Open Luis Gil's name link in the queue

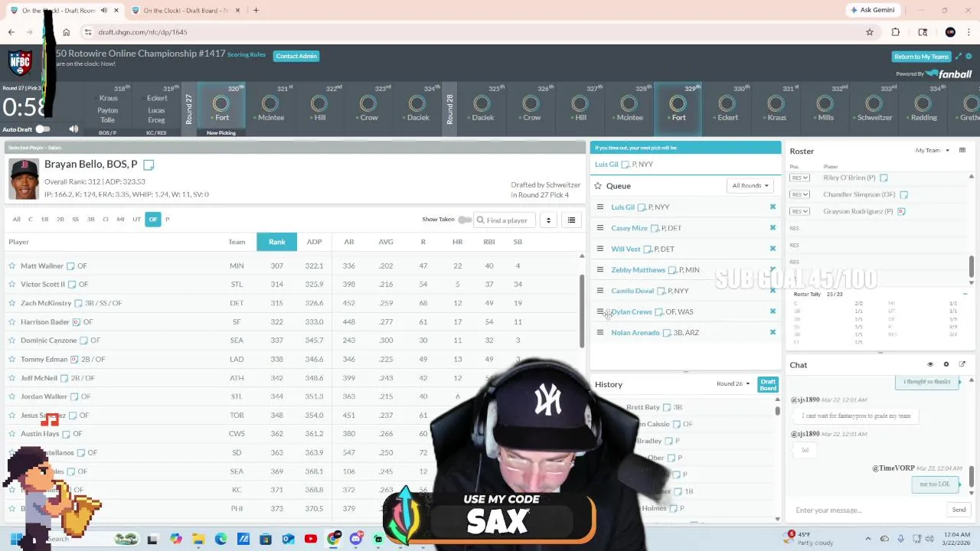(x=622, y=207)
